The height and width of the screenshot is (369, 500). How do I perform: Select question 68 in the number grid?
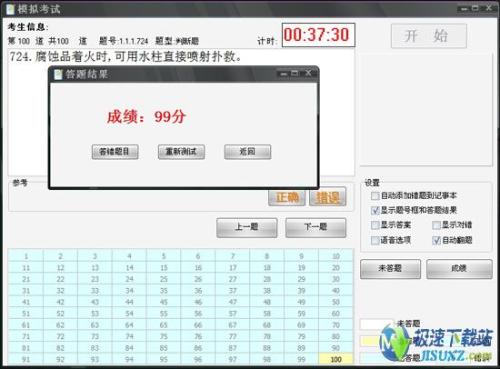click(267, 325)
